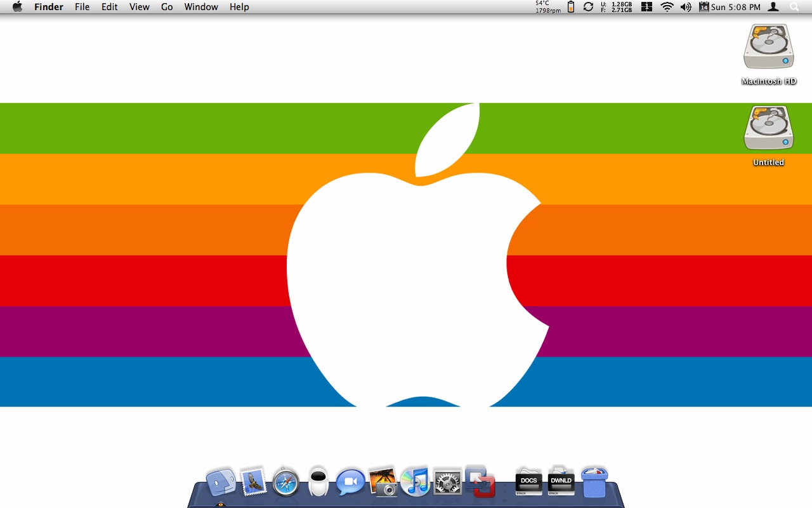Screen dimensions: 812x508
Task: Open Finder from the Dock
Action: coord(221,483)
